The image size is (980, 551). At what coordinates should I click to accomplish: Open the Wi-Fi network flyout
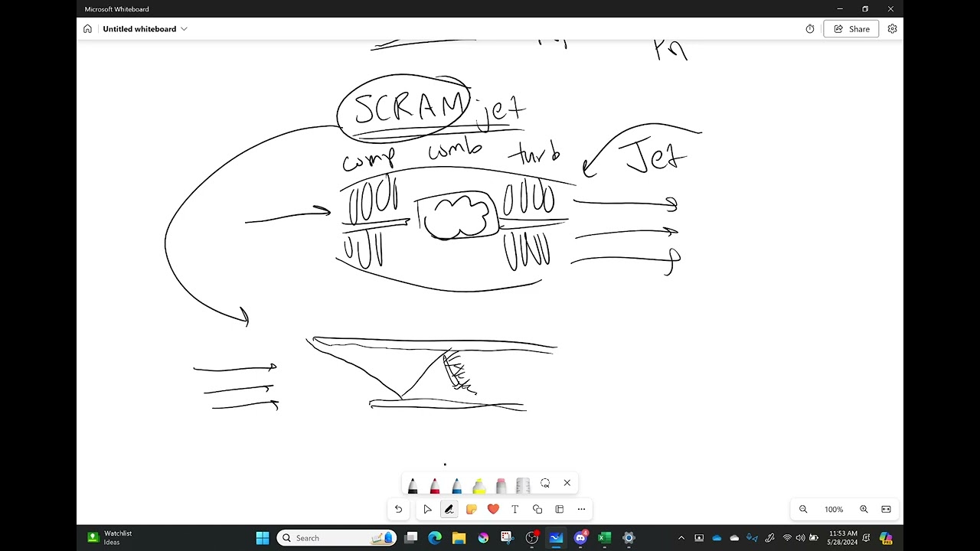(x=787, y=538)
